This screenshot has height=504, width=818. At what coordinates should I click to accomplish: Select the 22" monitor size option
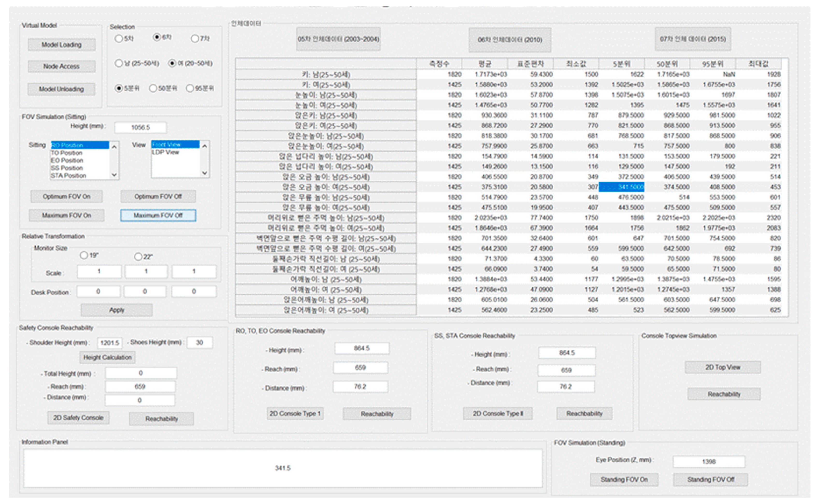pyautogui.click(x=138, y=257)
